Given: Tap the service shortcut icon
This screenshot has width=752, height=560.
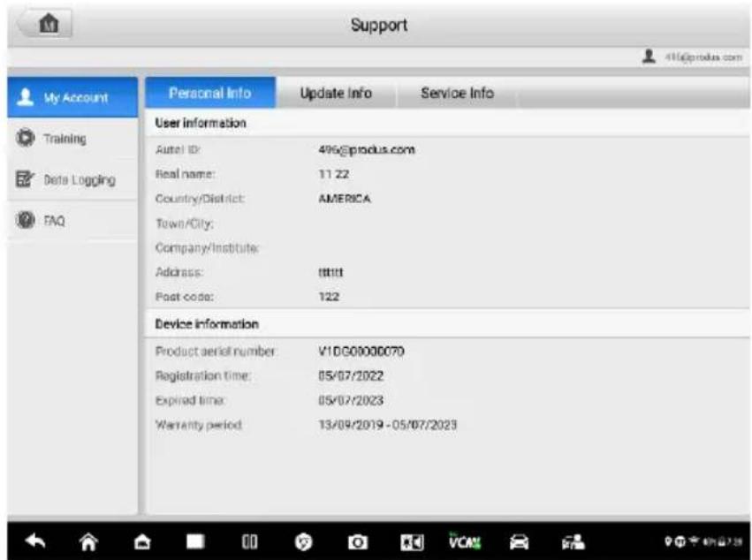Looking at the screenshot, I should point(573,542).
